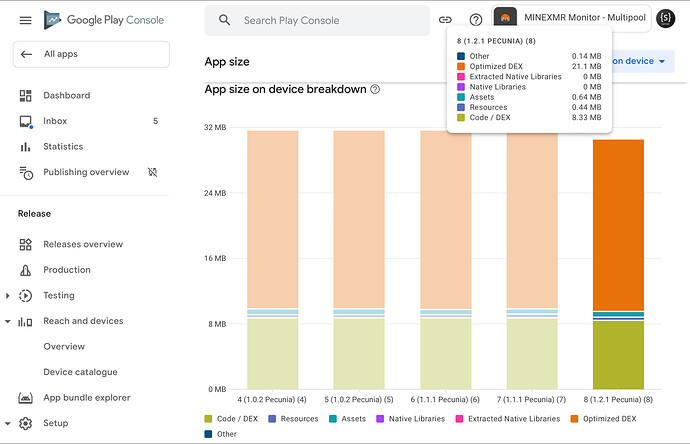The width and height of the screenshot is (690, 444).
Task: Select the 8 (1.2.1 Pecunia) orange bar
Action: tap(618, 225)
